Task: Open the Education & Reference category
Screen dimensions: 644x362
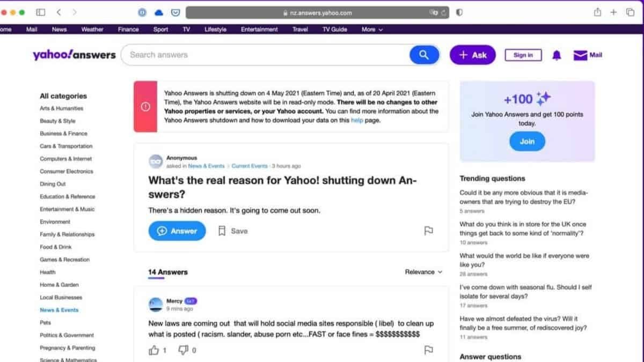Action: [x=67, y=197]
